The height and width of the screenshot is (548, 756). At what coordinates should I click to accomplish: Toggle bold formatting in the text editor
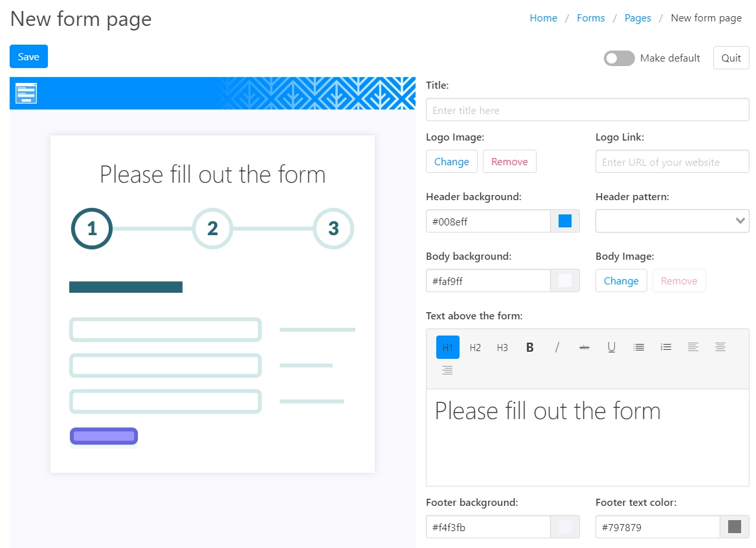tap(529, 347)
